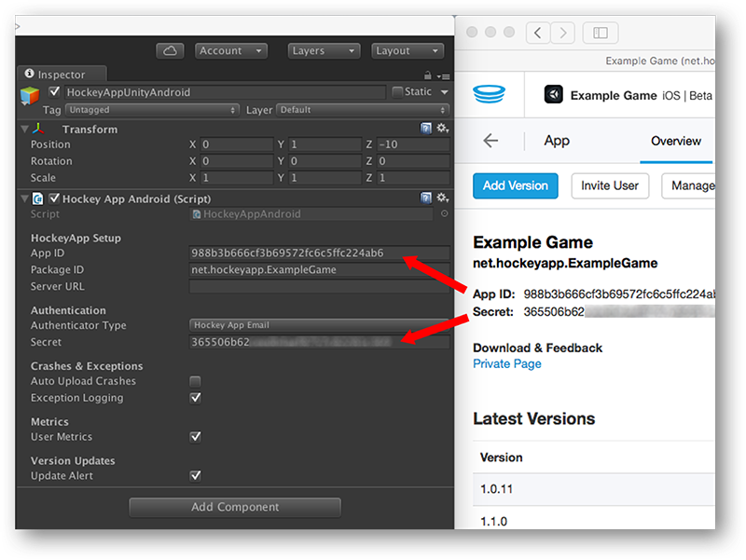Image resolution: width=746 pixels, height=560 pixels.
Task: Enable the Auto Upload Crashes checkbox
Action: coord(195,381)
